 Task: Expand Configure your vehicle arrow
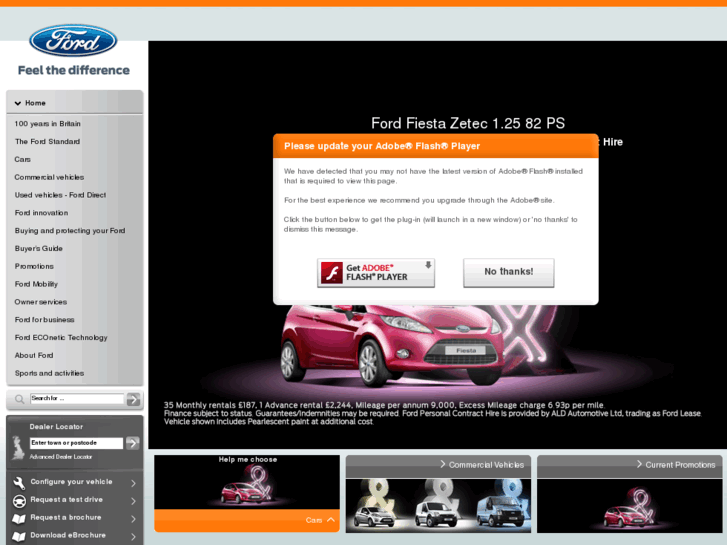pyautogui.click(x=133, y=483)
